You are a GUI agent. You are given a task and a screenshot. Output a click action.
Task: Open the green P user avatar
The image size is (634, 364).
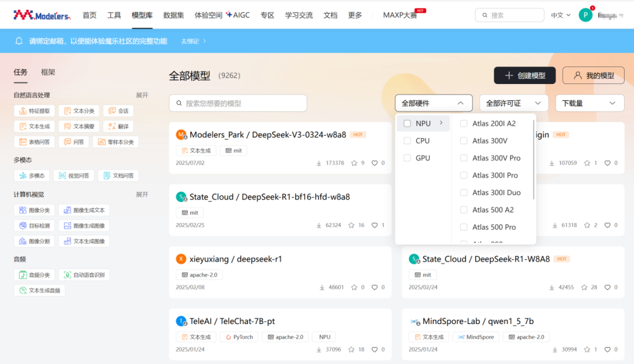click(585, 15)
